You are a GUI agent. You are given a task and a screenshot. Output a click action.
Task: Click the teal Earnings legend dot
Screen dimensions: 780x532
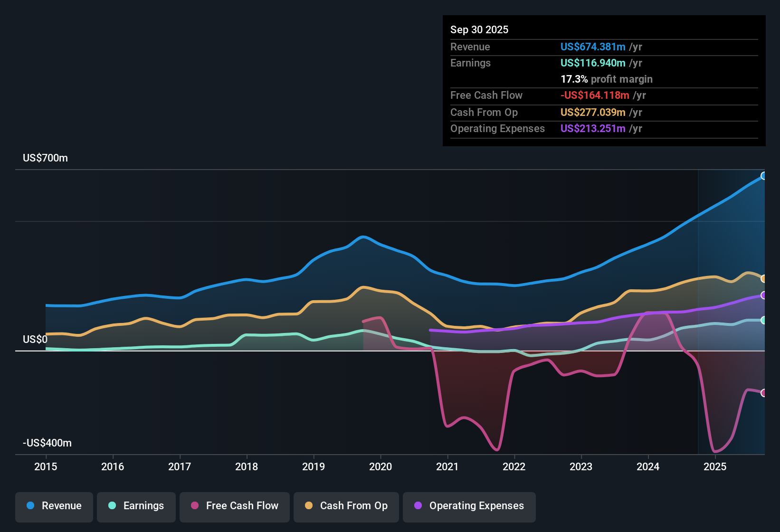(112, 506)
